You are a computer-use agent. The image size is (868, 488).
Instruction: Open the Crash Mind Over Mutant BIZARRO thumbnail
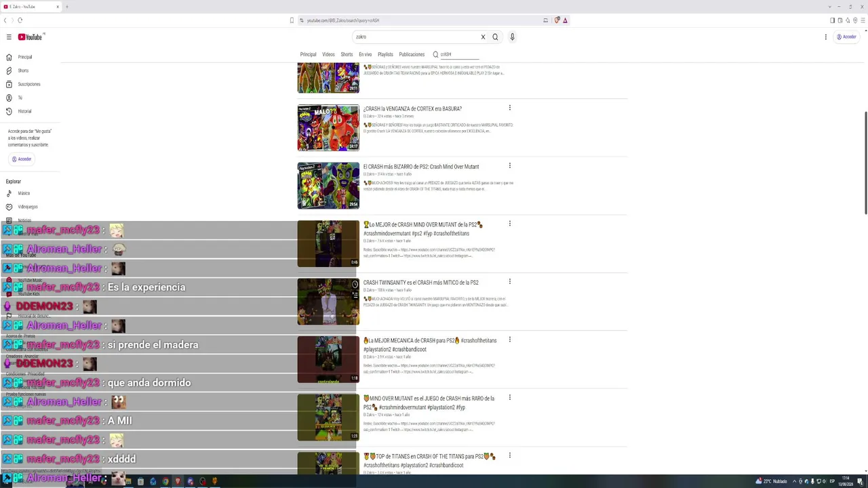click(x=328, y=186)
